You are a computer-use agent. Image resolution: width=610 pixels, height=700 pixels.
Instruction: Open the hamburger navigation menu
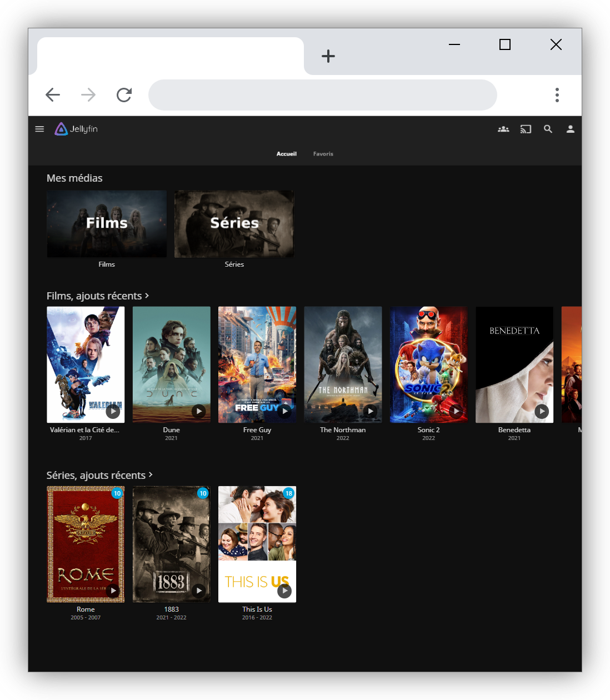[39, 129]
